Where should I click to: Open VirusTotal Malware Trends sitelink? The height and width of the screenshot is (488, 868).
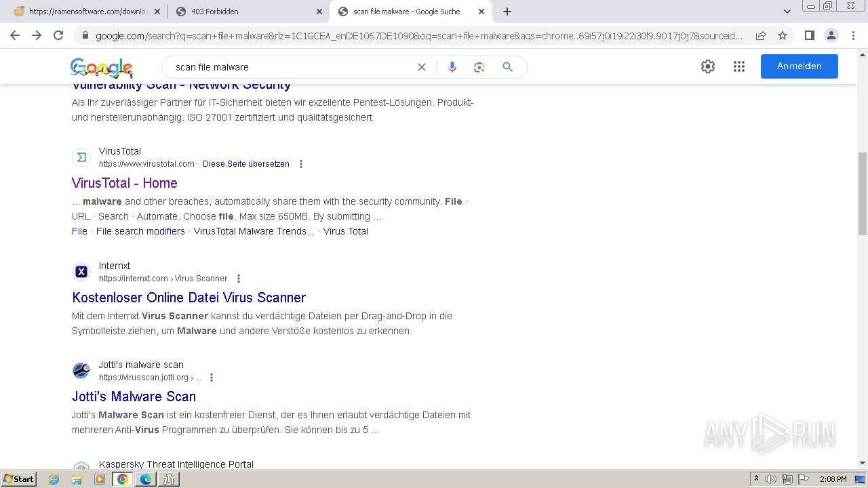pyautogui.click(x=254, y=231)
